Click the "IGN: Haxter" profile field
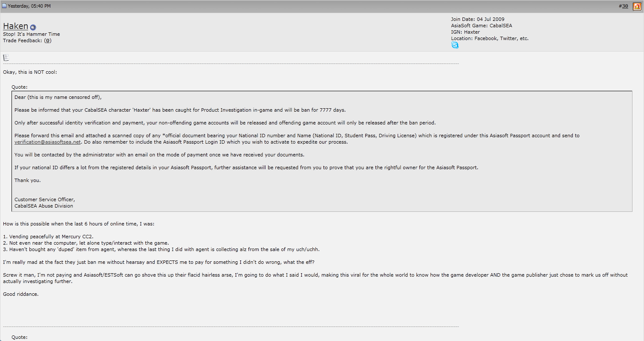Screen dimensions: 644x341 465,32
